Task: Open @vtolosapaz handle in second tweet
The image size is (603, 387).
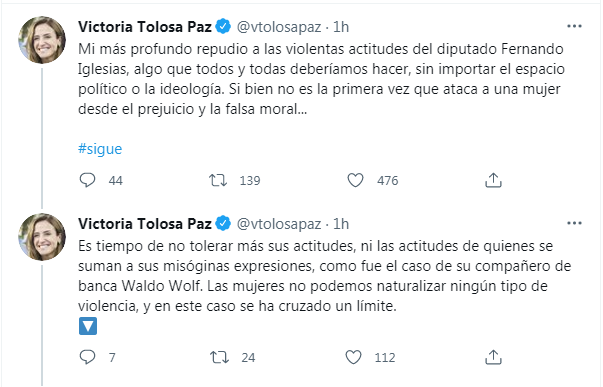Action: tap(279, 224)
